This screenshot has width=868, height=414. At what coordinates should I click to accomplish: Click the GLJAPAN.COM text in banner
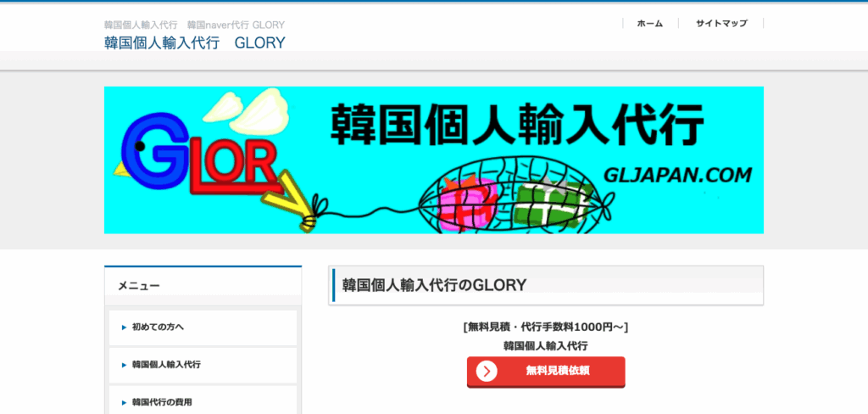pyautogui.click(x=677, y=176)
